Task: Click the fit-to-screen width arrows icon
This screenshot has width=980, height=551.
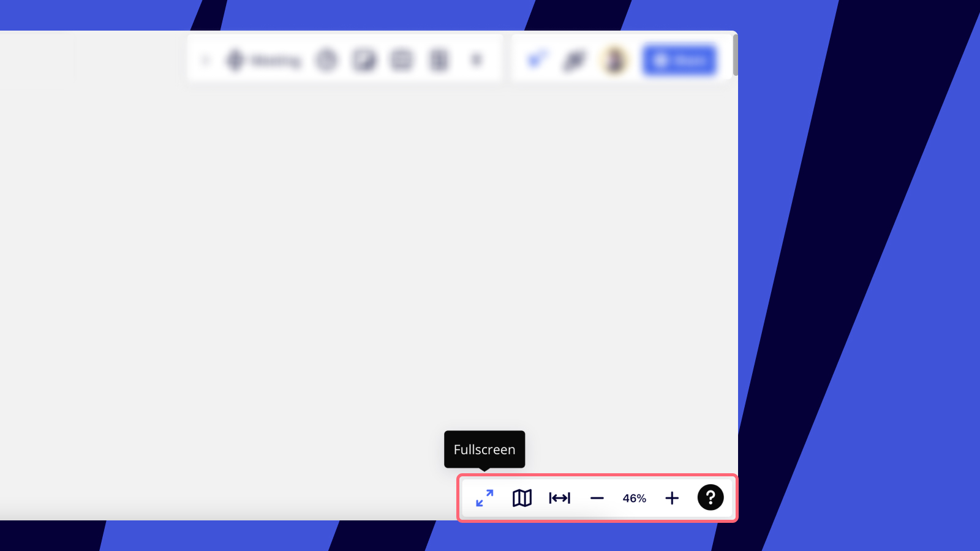Action: click(x=559, y=498)
